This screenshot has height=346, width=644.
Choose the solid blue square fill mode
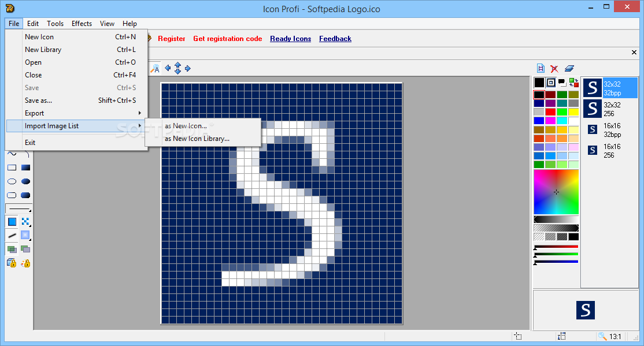[12, 222]
